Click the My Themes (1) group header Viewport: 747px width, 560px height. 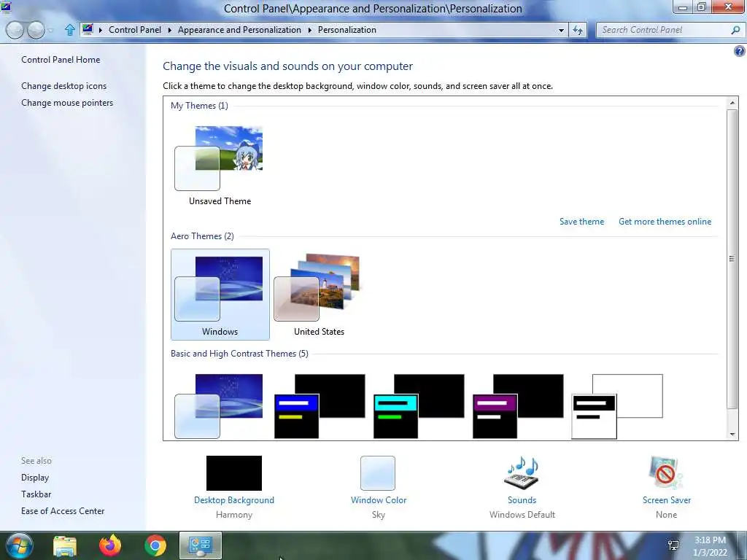tap(199, 105)
